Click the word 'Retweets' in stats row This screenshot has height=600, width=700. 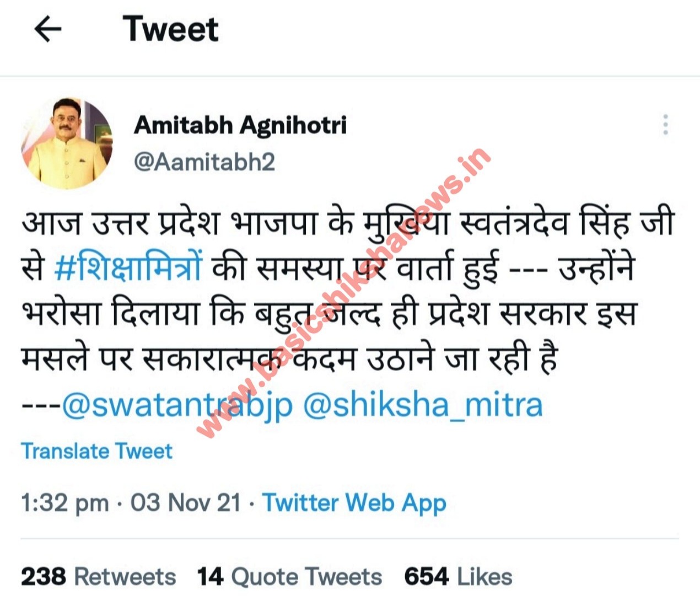(125, 577)
